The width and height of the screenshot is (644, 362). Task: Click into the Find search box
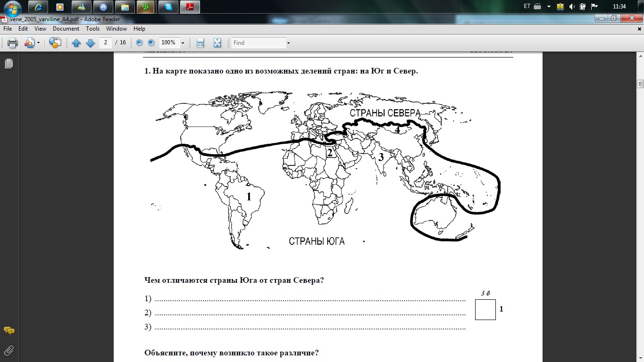click(259, 43)
